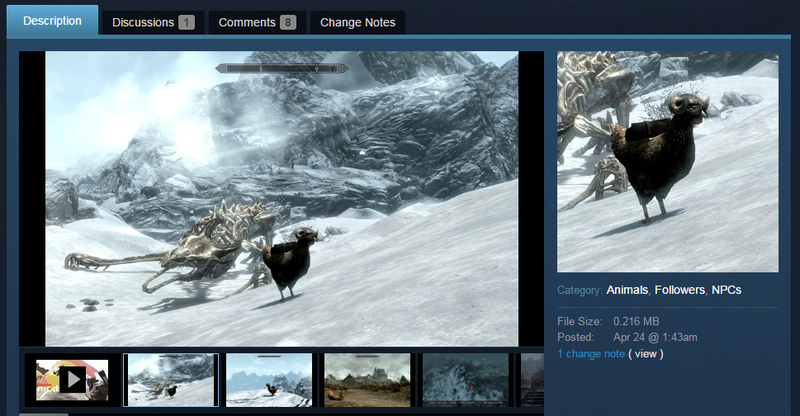Click the 'Category:' label
The image size is (800, 416).
click(x=580, y=290)
